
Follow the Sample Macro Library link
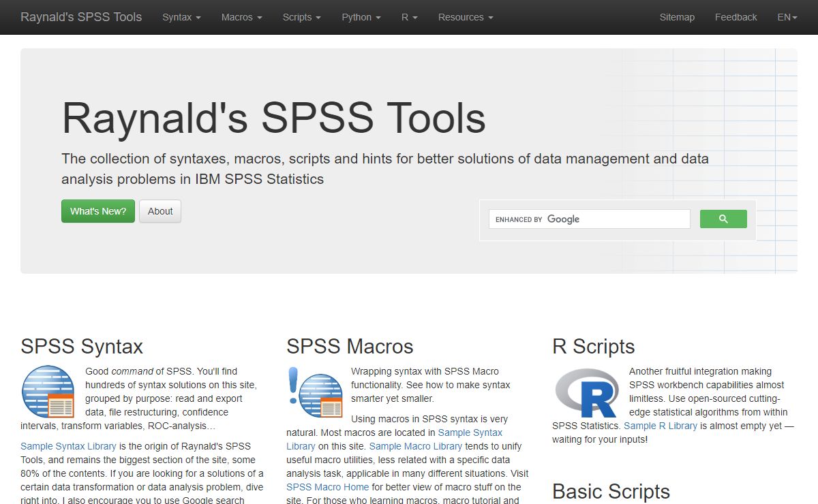[416, 446]
